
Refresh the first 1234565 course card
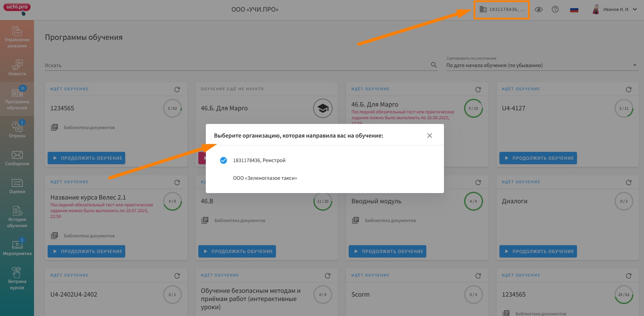(x=177, y=90)
